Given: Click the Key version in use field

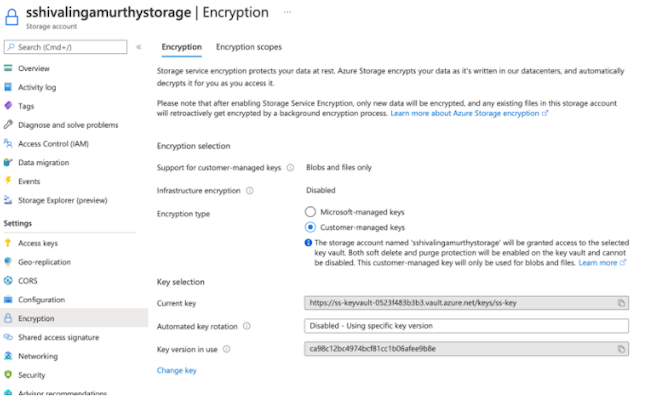Looking at the screenshot, I should pyautogui.click(x=466, y=349).
